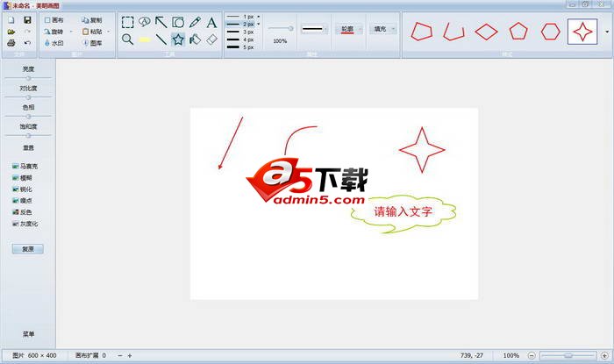Pick the diamond shape style
This screenshot has width=614, height=364.
486,32
